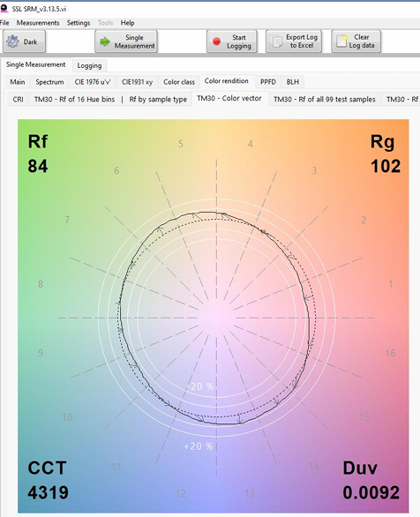Switch to the CRI sub-tab
The image size is (420, 517).
(x=18, y=99)
